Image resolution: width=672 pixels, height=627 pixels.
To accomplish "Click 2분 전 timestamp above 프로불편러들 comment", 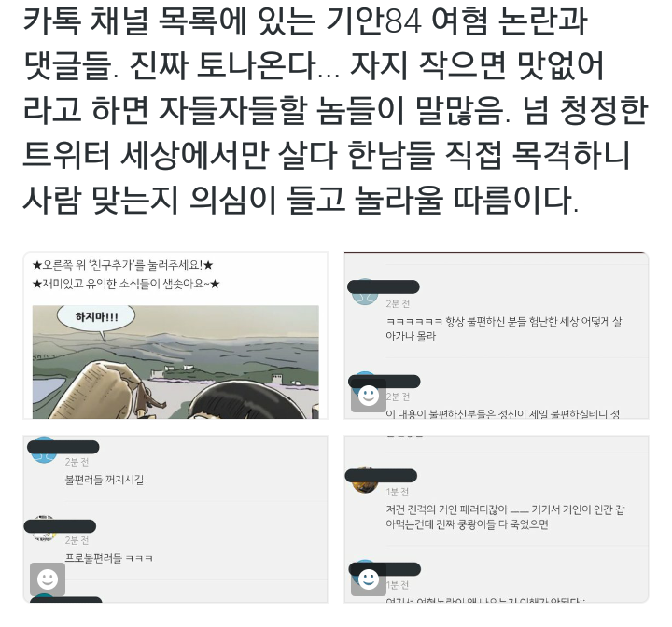I will coord(77,540).
